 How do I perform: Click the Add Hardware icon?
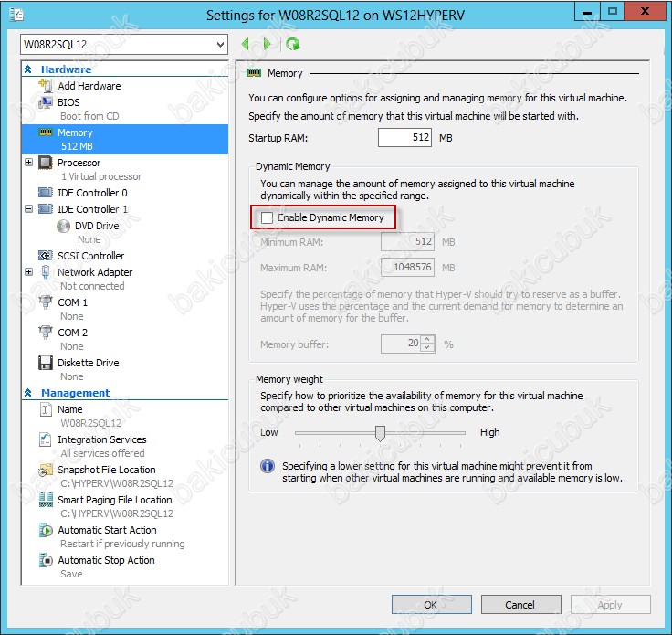[x=46, y=85]
